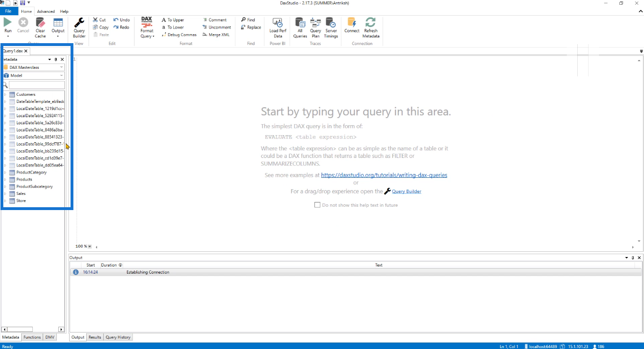Format the query with the DAX Format Query icon

147,22
